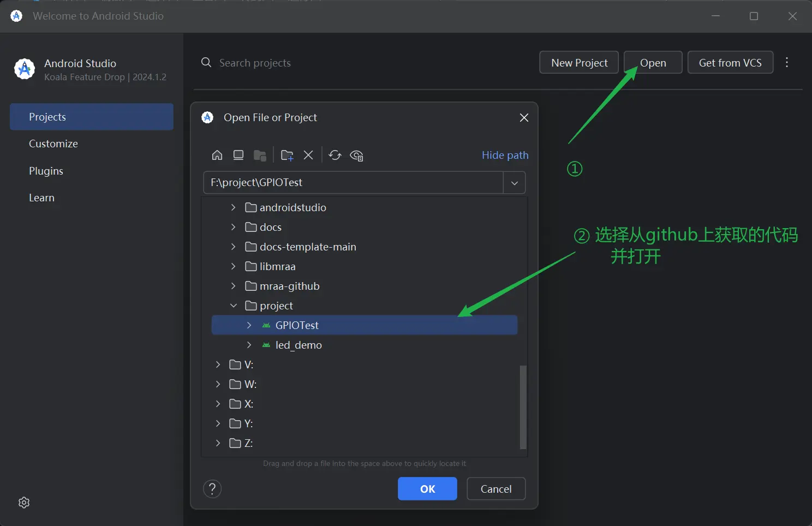
Task: Select the docs folder row
Action: coord(365,227)
